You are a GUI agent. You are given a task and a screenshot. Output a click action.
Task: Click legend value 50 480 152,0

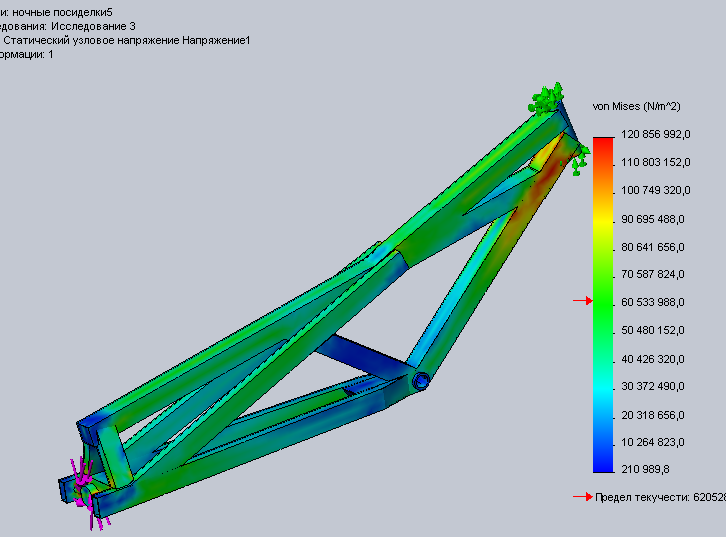click(653, 330)
